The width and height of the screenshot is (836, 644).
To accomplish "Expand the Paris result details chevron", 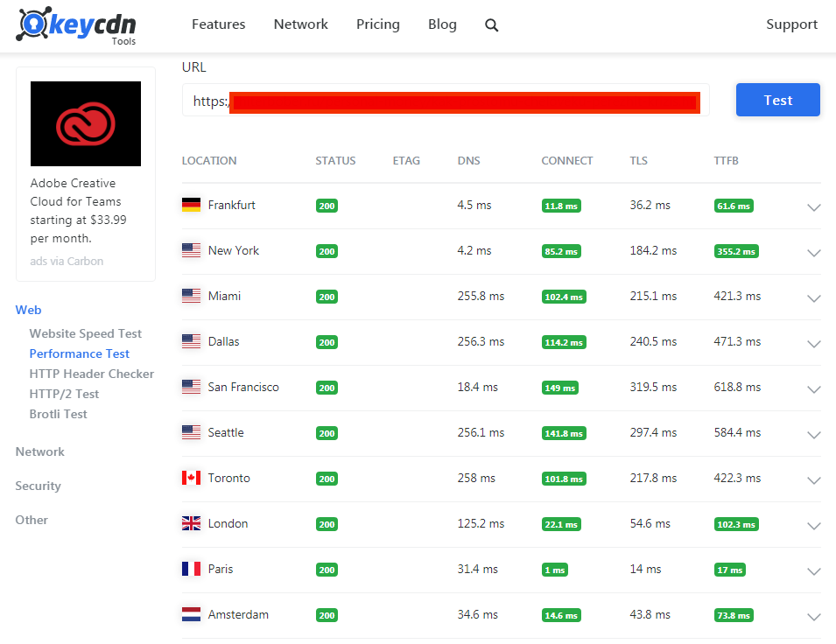I will point(813,571).
